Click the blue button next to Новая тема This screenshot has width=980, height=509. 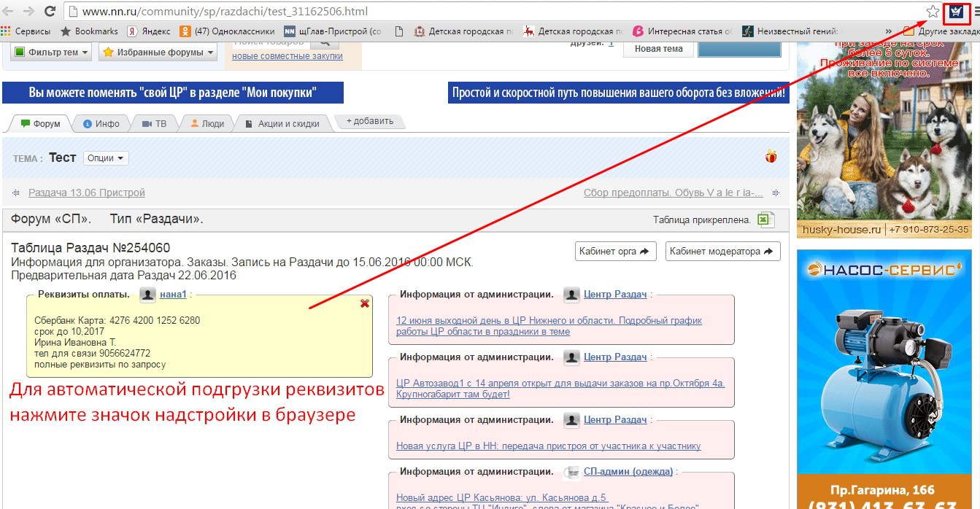pos(739,49)
